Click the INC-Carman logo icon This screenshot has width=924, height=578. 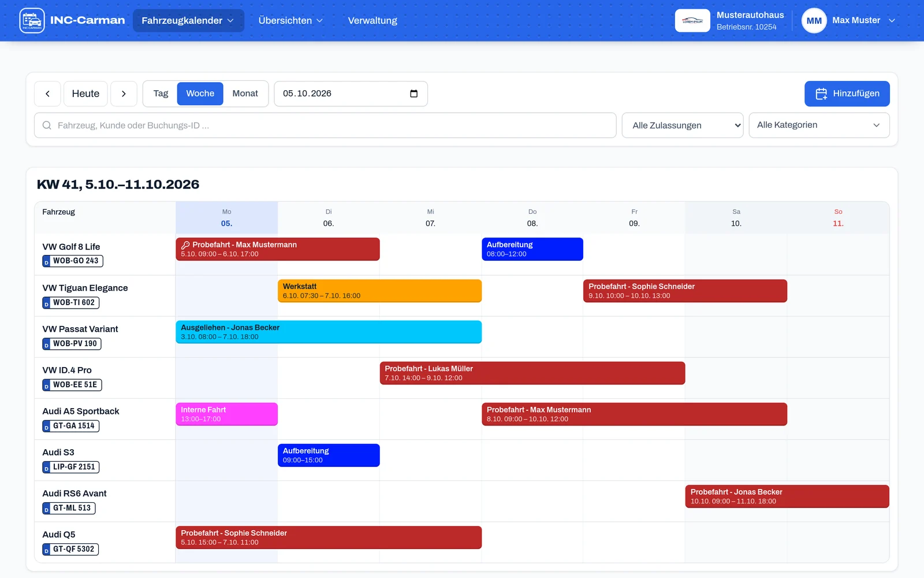tap(32, 21)
